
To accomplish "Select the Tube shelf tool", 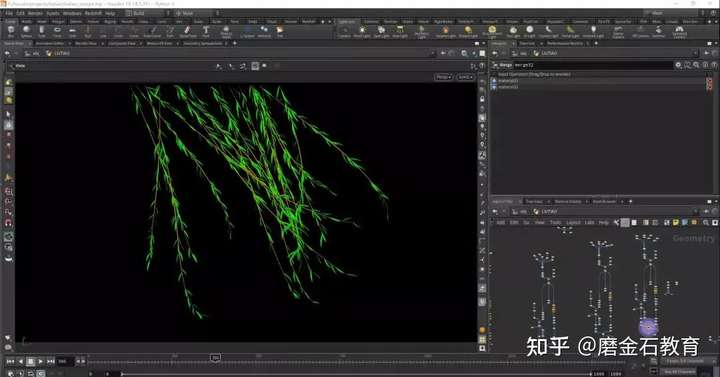I will [42, 32].
